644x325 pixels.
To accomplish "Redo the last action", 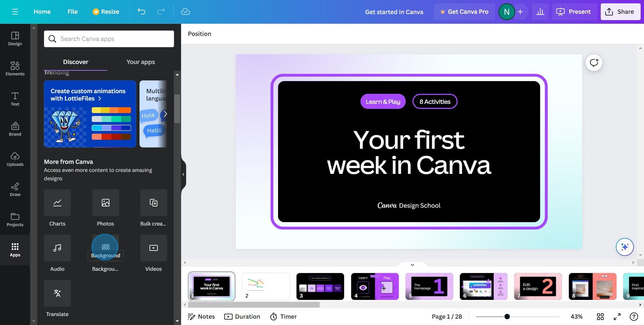I will point(161,12).
